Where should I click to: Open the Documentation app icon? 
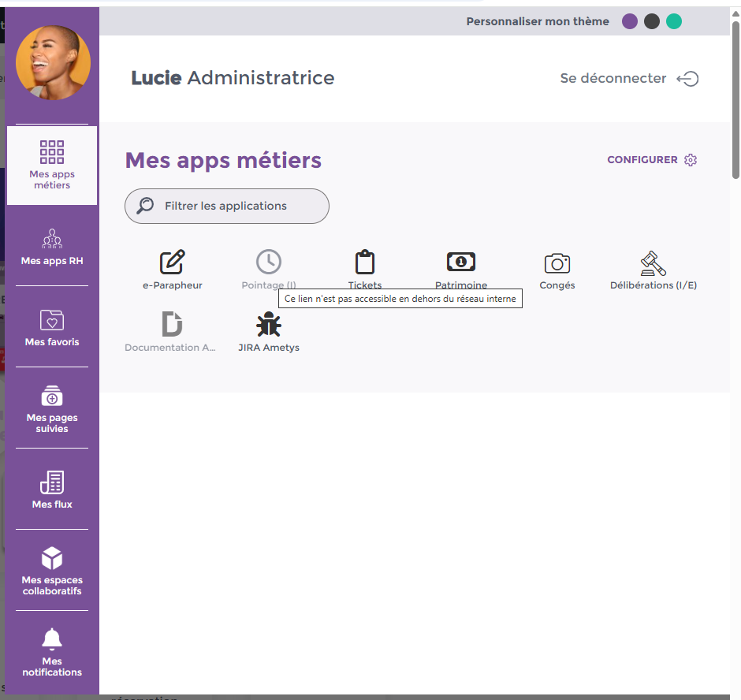pyautogui.click(x=172, y=324)
